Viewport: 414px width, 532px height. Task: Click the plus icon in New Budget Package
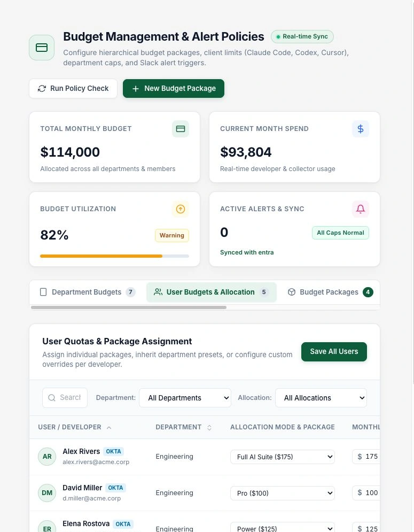(x=136, y=89)
